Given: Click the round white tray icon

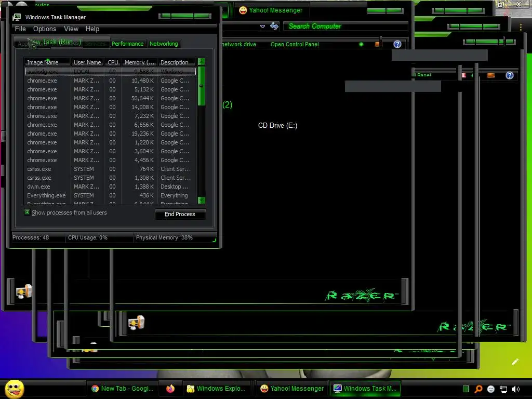Looking at the screenshot, I should click(x=490, y=389).
